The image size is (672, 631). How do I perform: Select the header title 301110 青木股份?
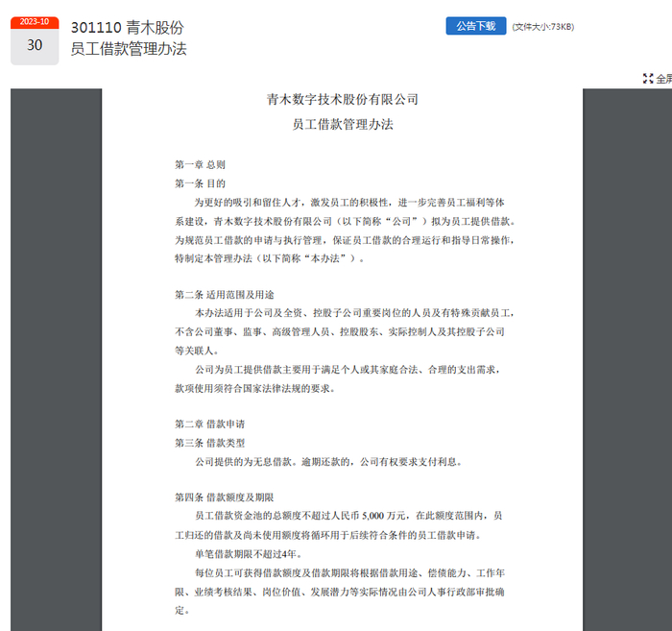pos(128,28)
